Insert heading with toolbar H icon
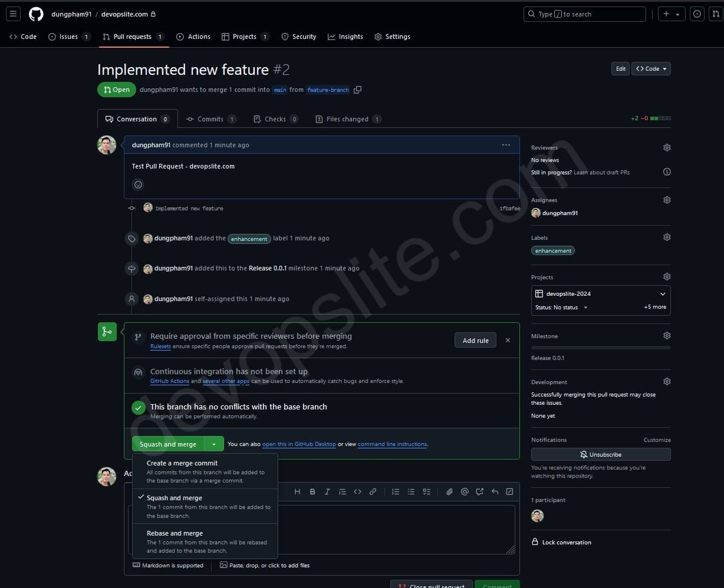 click(297, 491)
